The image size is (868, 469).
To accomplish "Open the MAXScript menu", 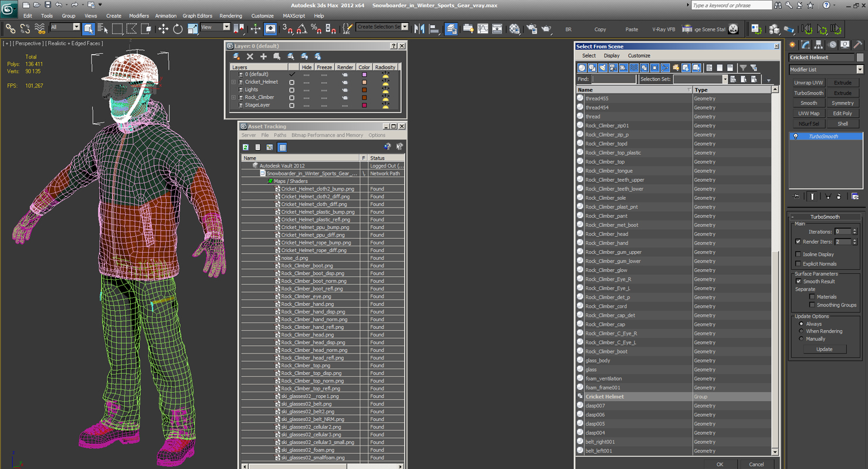I will [x=294, y=16].
